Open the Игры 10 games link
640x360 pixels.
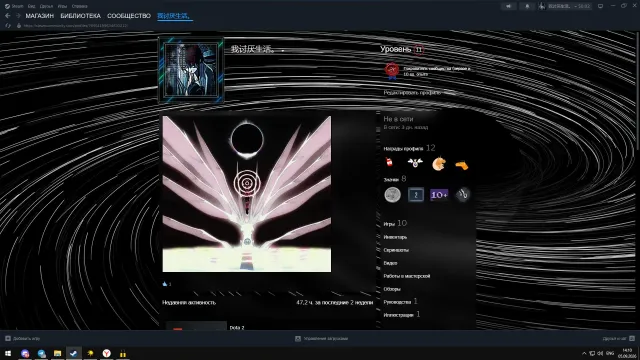point(395,223)
